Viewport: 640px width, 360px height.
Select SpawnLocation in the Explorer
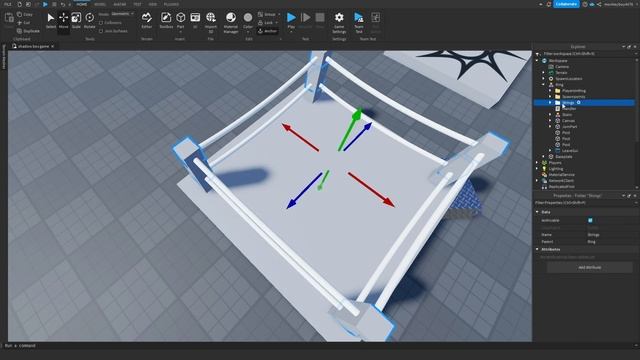click(x=569, y=79)
